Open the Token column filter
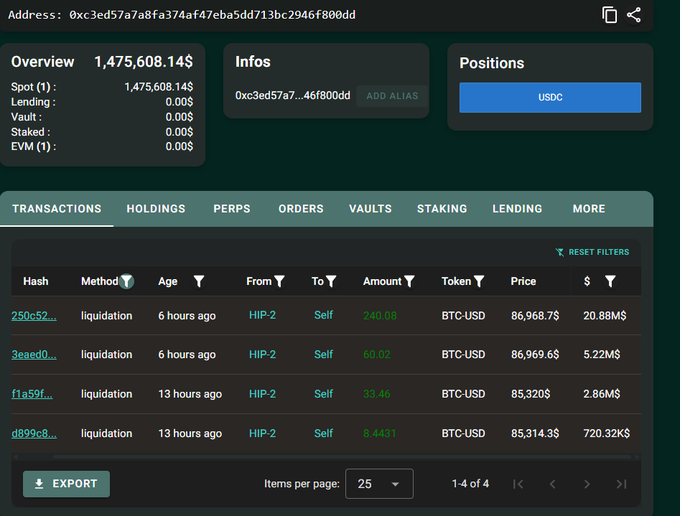This screenshot has height=516, width=680. pos(479,281)
